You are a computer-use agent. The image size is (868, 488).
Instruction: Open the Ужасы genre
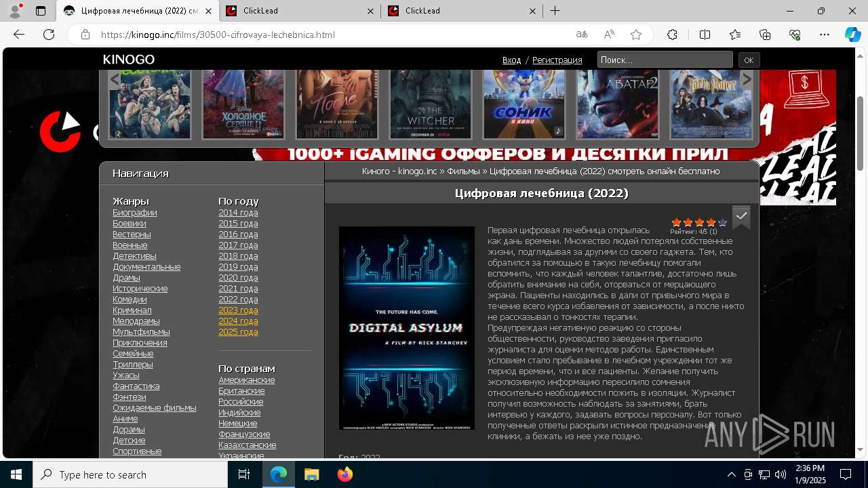[126, 375]
